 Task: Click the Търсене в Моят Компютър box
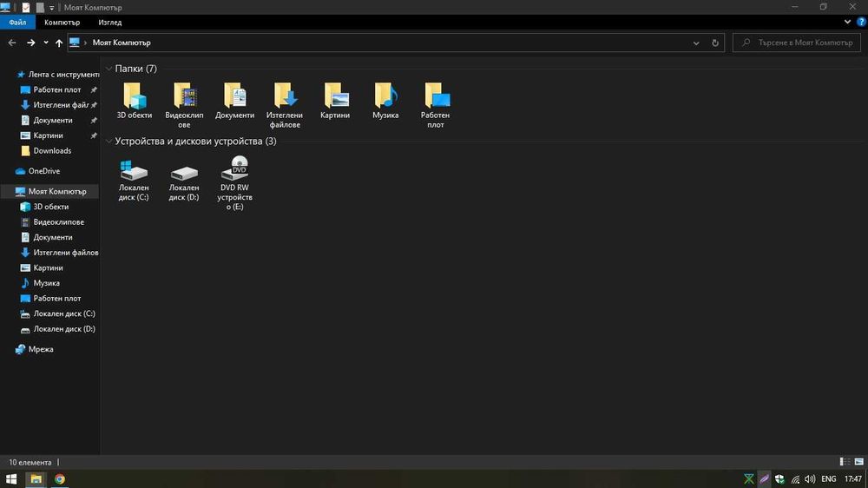point(797,43)
